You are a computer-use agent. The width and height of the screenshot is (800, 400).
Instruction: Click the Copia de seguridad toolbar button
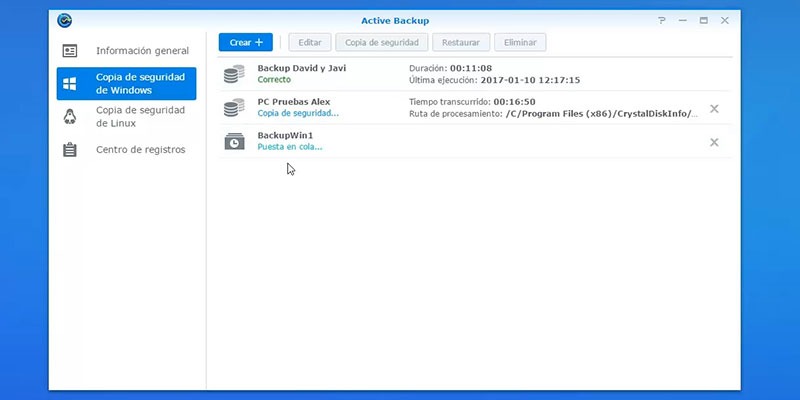(x=382, y=42)
